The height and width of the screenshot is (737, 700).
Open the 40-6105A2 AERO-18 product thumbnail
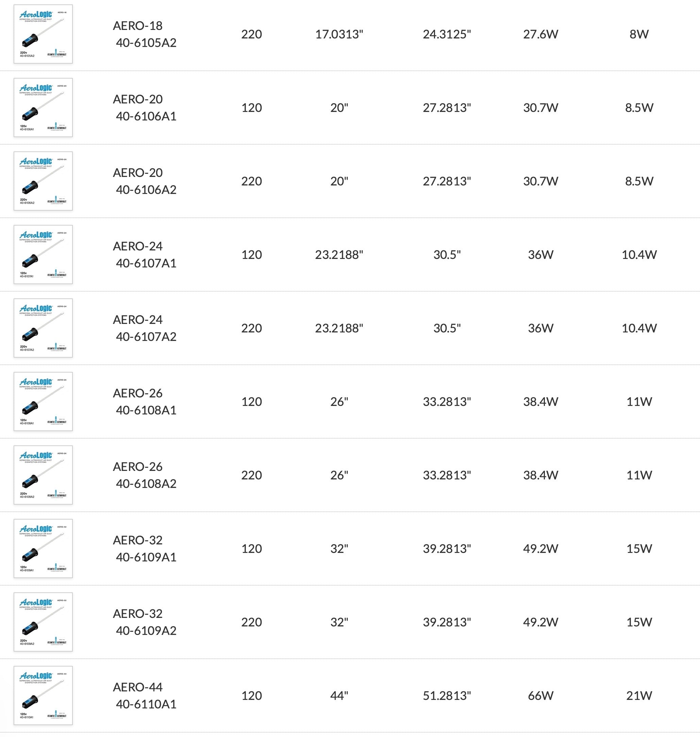coord(43,34)
